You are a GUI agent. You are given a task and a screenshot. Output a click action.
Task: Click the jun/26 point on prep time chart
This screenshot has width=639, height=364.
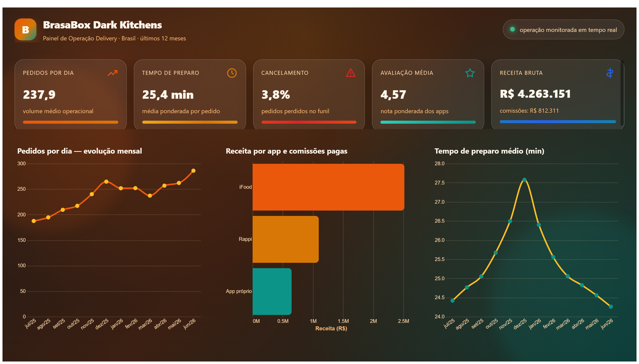(611, 307)
